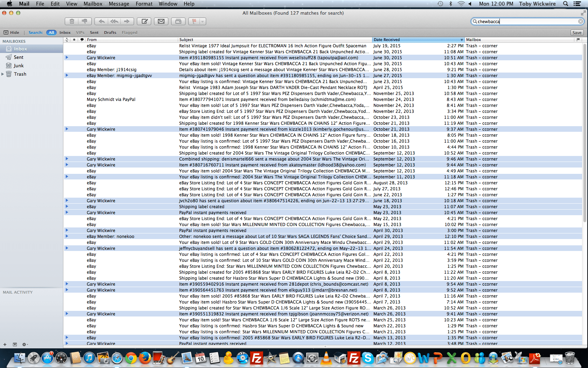Open Spotlight search in the menu bar
Image resolution: width=588 pixels, height=368 pixels.
566,4
